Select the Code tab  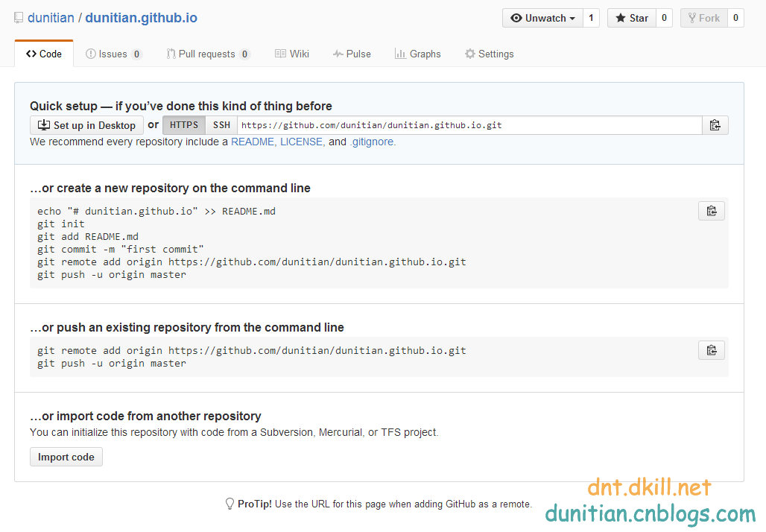(x=44, y=54)
